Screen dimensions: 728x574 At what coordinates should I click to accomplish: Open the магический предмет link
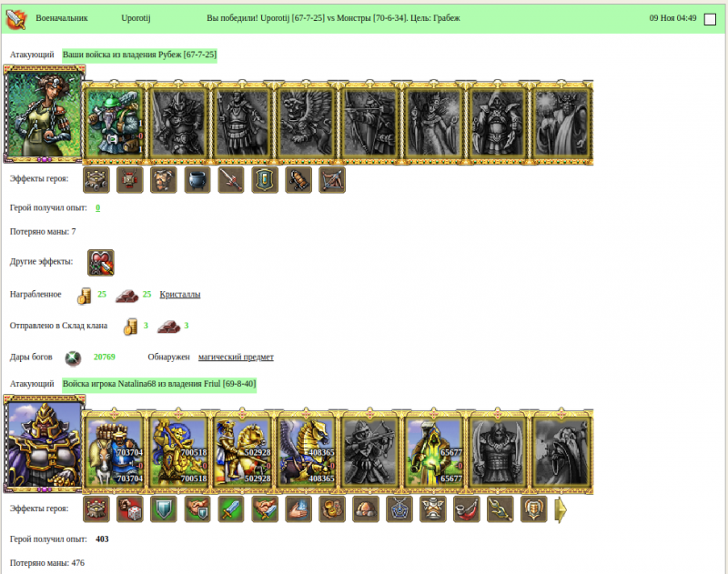point(236,357)
